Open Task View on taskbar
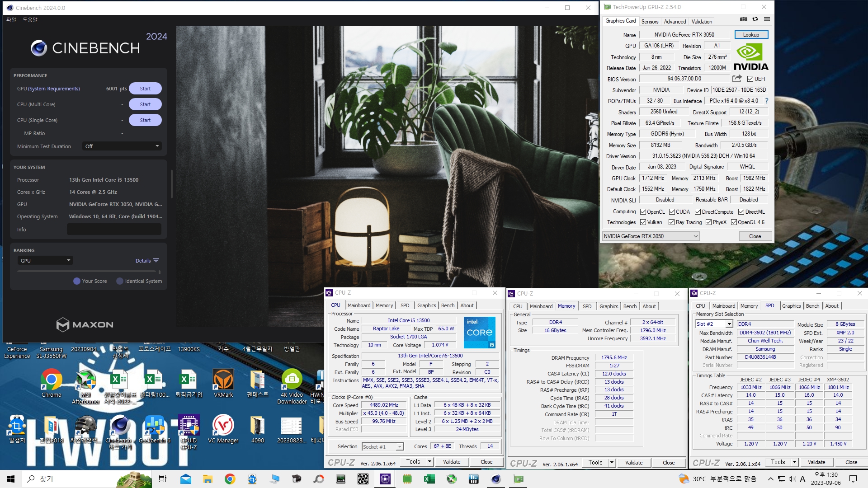Image resolution: width=868 pixels, height=488 pixels. click(x=163, y=479)
